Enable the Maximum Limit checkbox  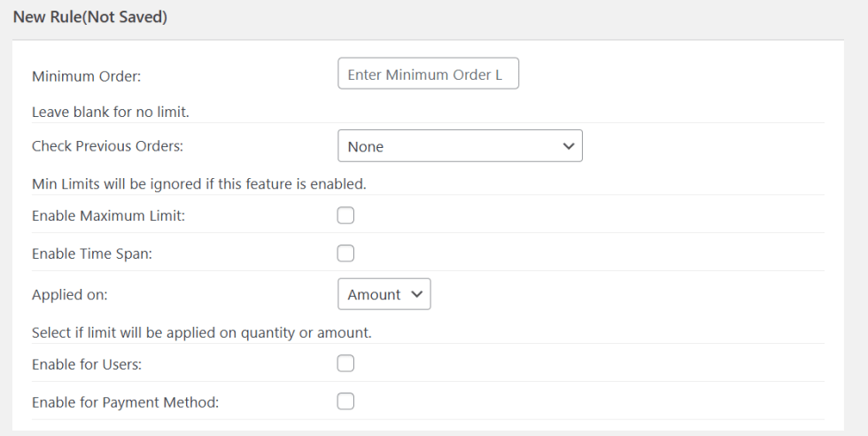345,215
